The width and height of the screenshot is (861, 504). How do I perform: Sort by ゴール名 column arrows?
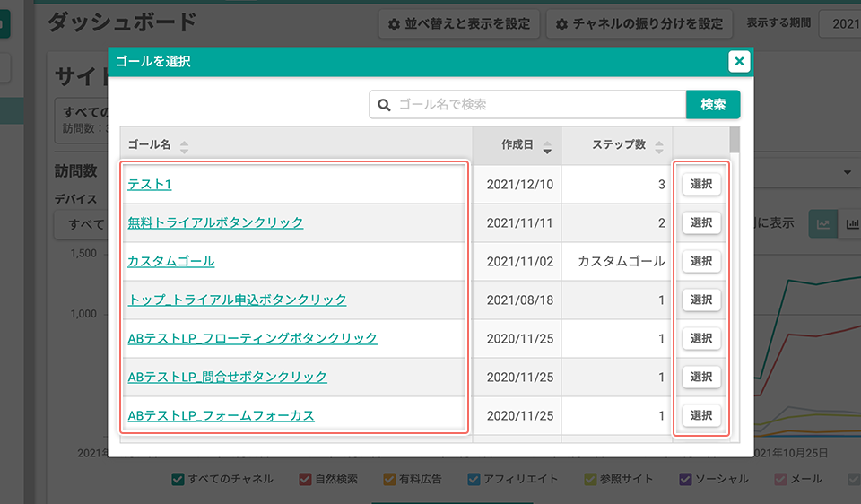(x=185, y=146)
